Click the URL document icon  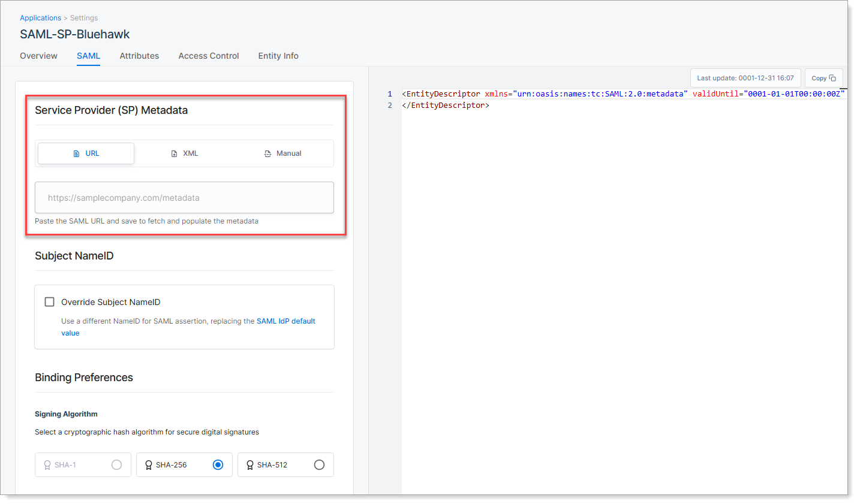pos(76,154)
